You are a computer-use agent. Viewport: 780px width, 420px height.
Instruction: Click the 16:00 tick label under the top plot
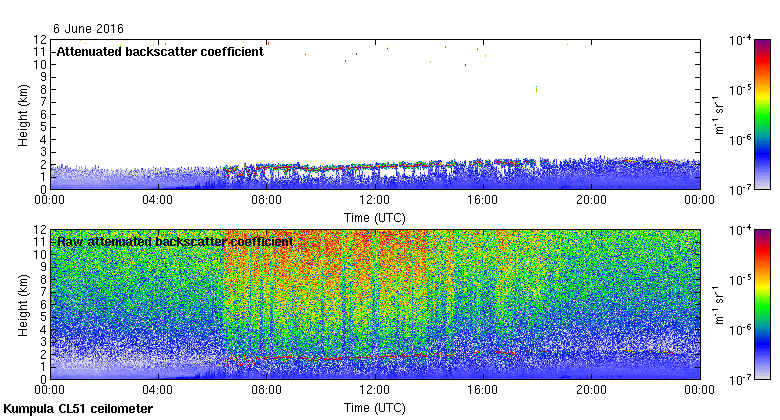(483, 200)
